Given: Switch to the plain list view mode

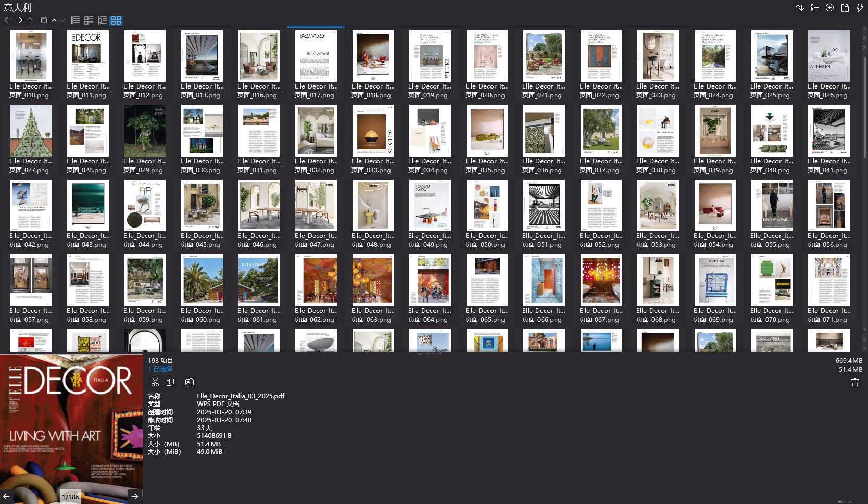Looking at the screenshot, I should 76,20.
